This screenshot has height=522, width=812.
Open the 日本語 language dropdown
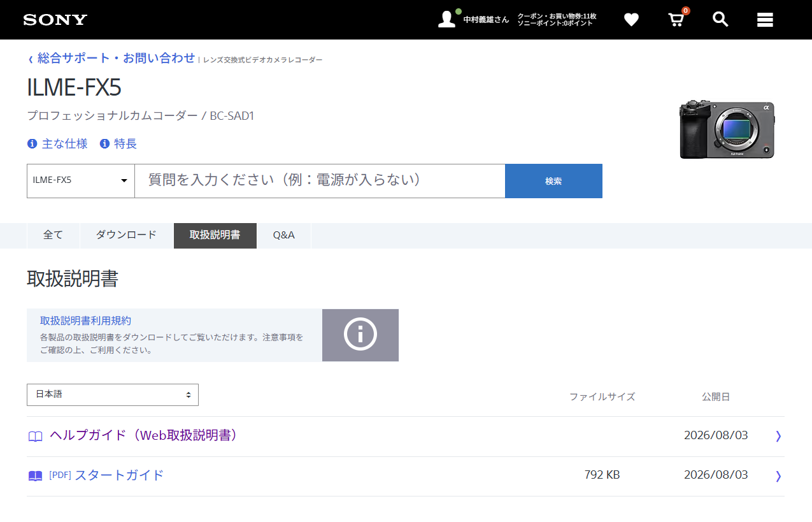click(113, 395)
